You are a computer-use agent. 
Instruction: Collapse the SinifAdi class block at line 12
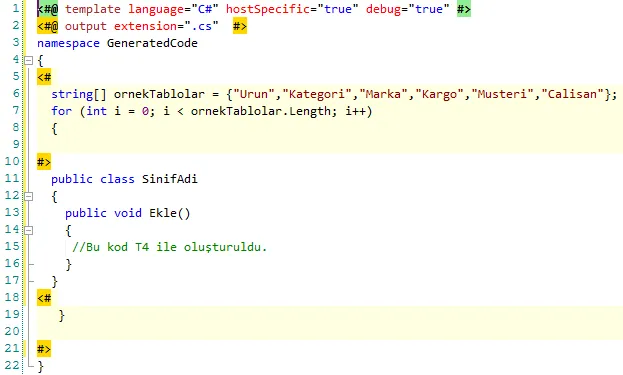(29, 196)
